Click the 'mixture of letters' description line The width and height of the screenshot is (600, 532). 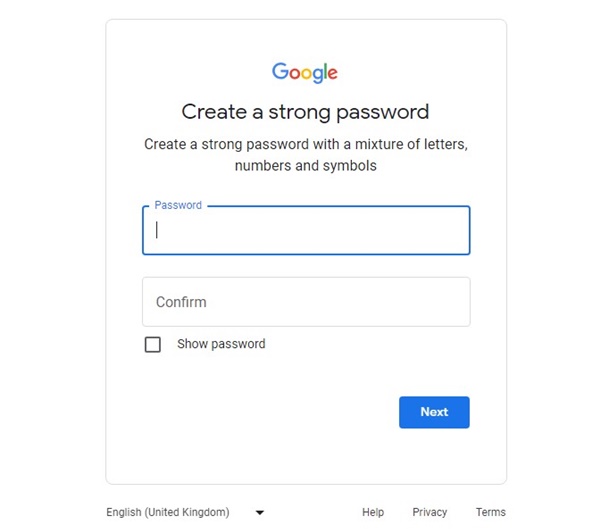click(x=306, y=144)
